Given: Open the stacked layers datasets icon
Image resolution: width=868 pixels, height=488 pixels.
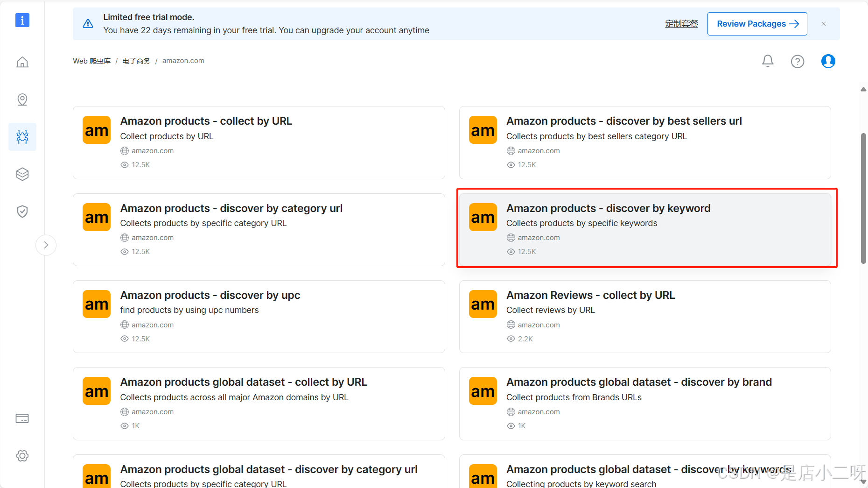Looking at the screenshot, I should click(x=22, y=174).
